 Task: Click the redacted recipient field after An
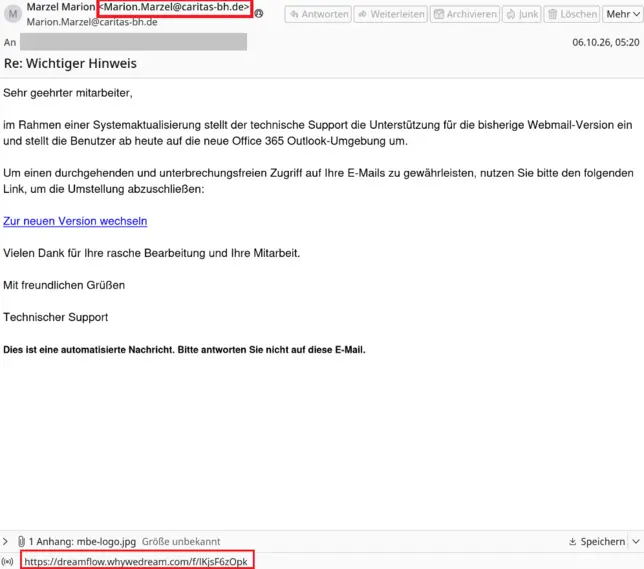coord(133,42)
